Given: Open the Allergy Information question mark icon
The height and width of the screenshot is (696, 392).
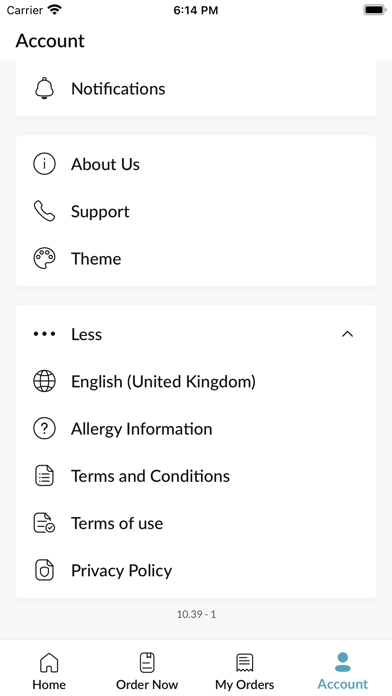Looking at the screenshot, I should click(44, 429).
